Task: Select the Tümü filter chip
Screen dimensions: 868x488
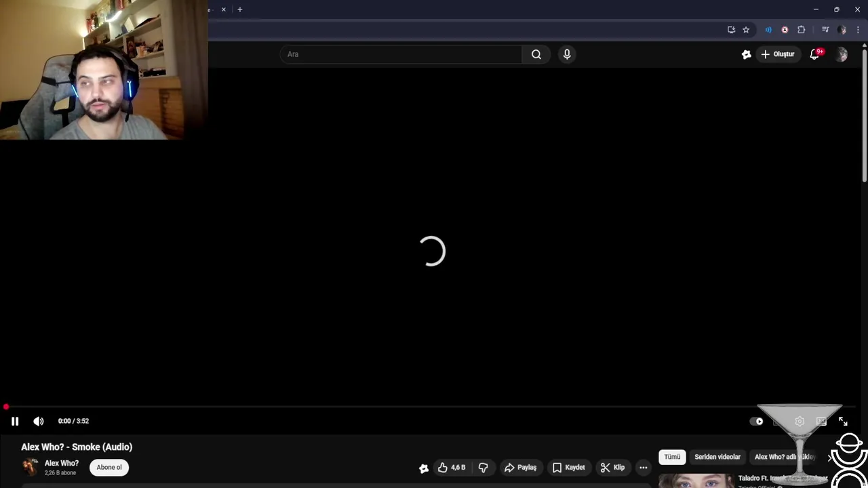Action: coord(672,457)
